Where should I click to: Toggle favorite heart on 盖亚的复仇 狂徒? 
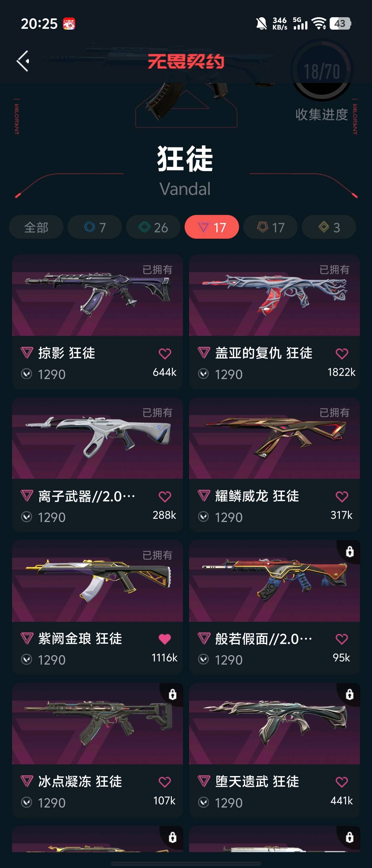[x=342, y=354]
